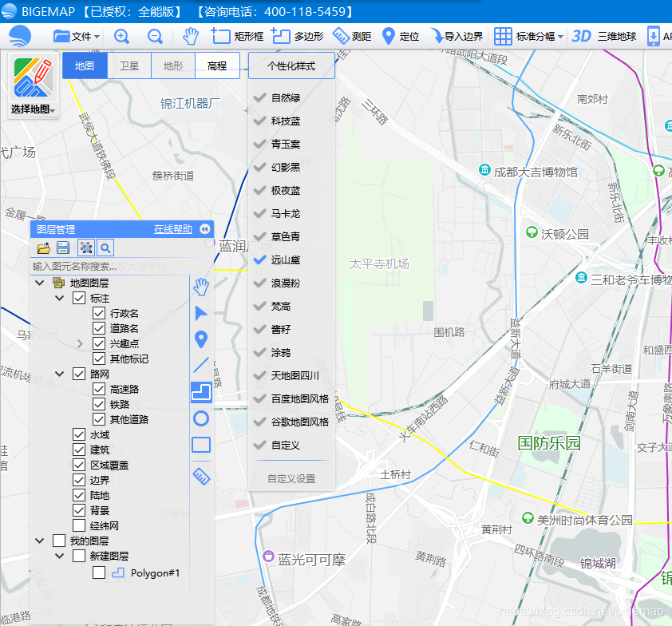Collapse the 图层管理 panel with double-arrow icon
672x626 pixels.
[205, 229]
